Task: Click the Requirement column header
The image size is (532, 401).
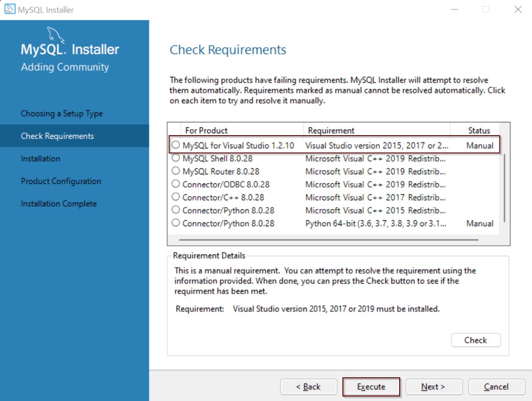Action: pos(377,131)
